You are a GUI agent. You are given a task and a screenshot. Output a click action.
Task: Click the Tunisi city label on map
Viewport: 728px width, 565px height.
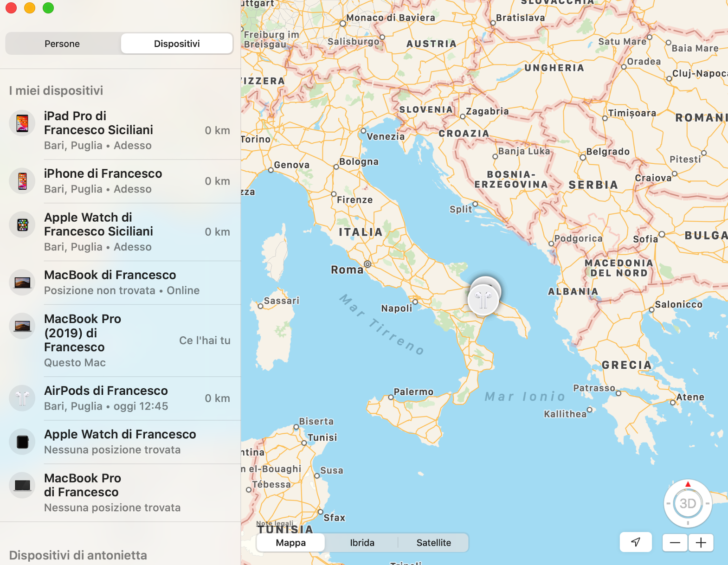tap(322, 437)
